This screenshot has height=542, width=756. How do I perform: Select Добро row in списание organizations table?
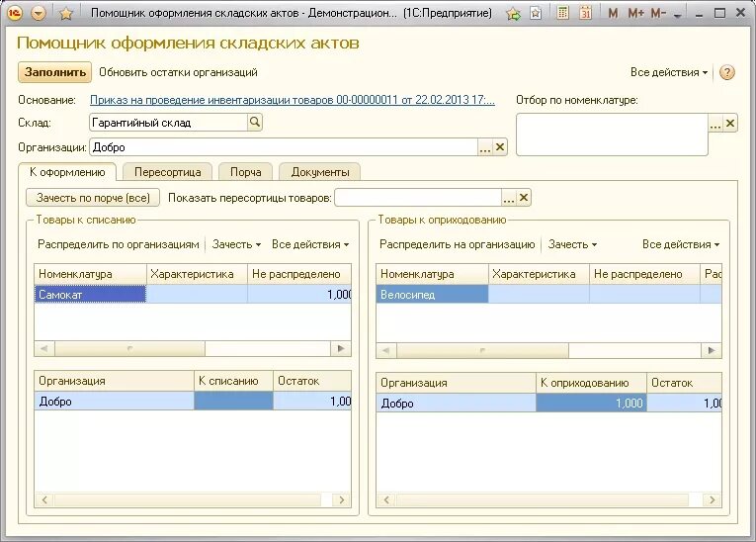coord(193,402)
